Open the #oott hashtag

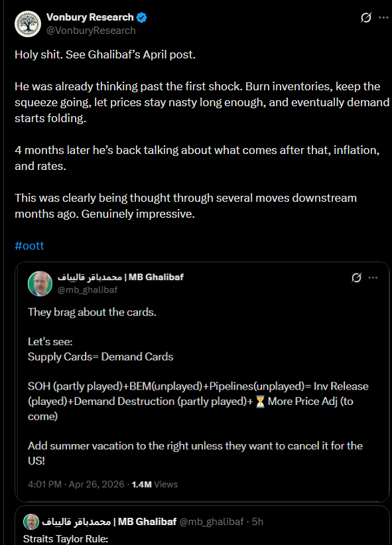pyautogui.click(x=29, y=246)
